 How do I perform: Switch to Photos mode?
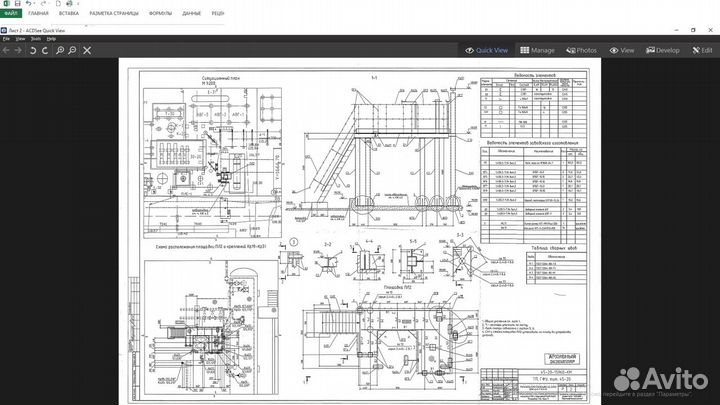click(581, 49)
